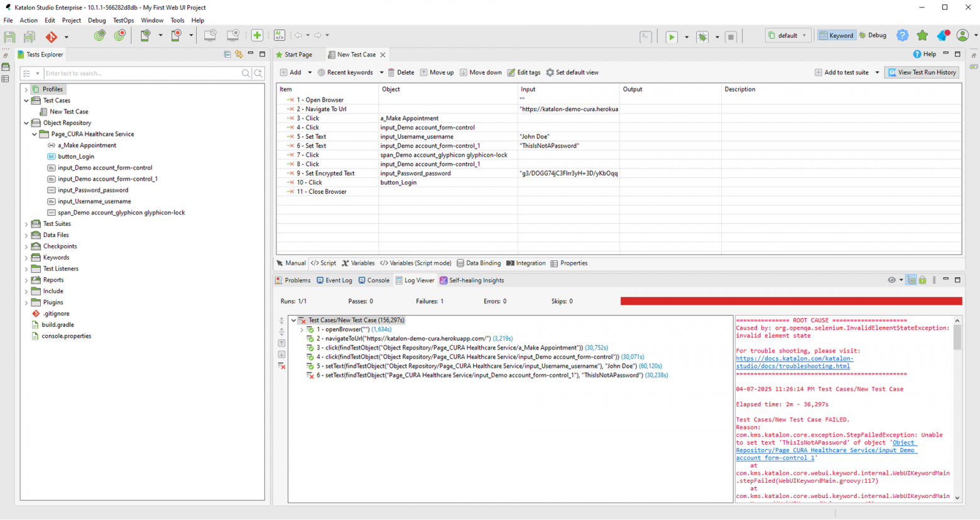Expand the Test Suites folder
980x520 pixels.
(x=26, y=224)
